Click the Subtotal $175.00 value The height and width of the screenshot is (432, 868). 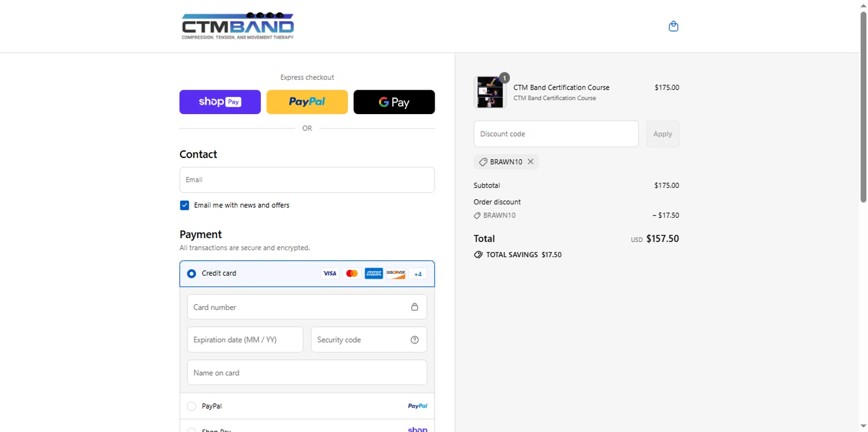coord(667,186)
